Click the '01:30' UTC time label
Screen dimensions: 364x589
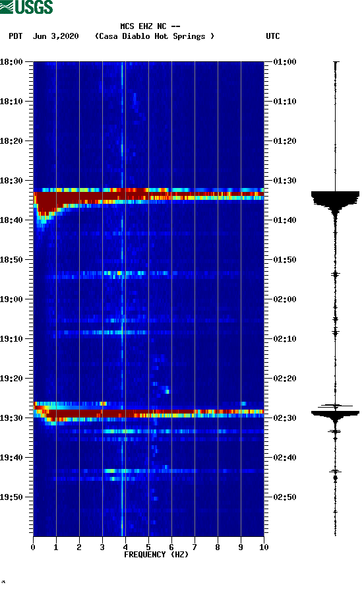(x=285, y=181)
